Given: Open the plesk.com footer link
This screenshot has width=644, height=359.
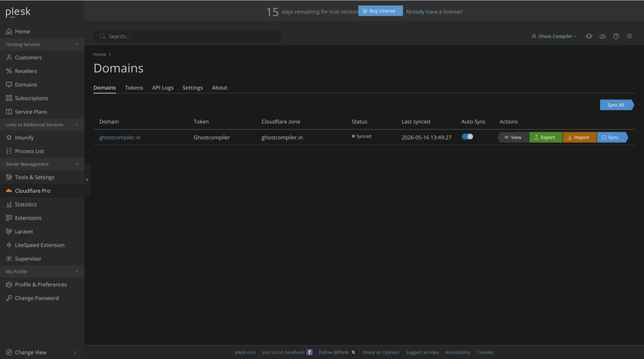Looking at the screenshot, I should (245, 352).
